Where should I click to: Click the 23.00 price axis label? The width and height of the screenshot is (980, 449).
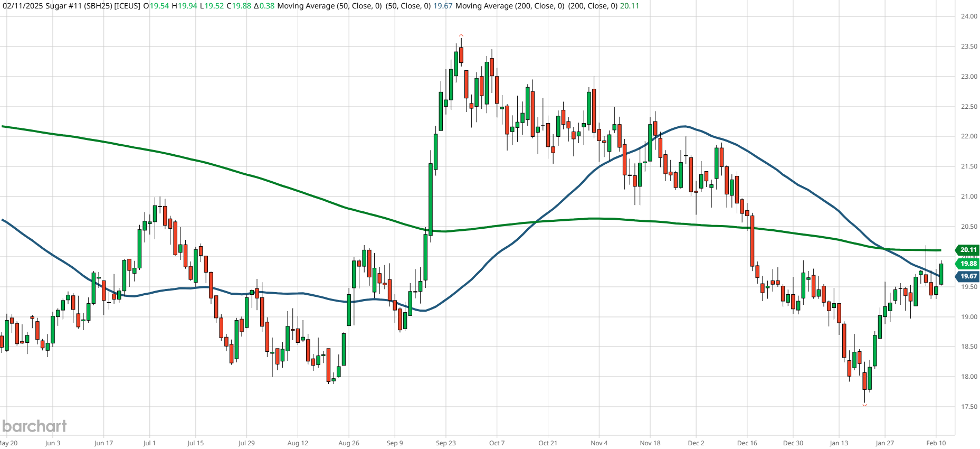[x=969, y=77]
